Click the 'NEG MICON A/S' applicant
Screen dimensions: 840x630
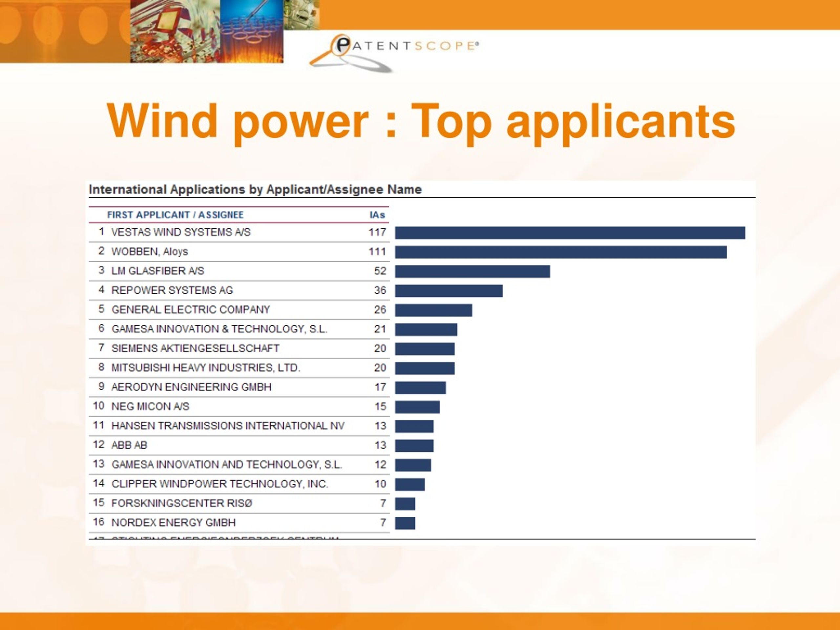coord(150,406)
